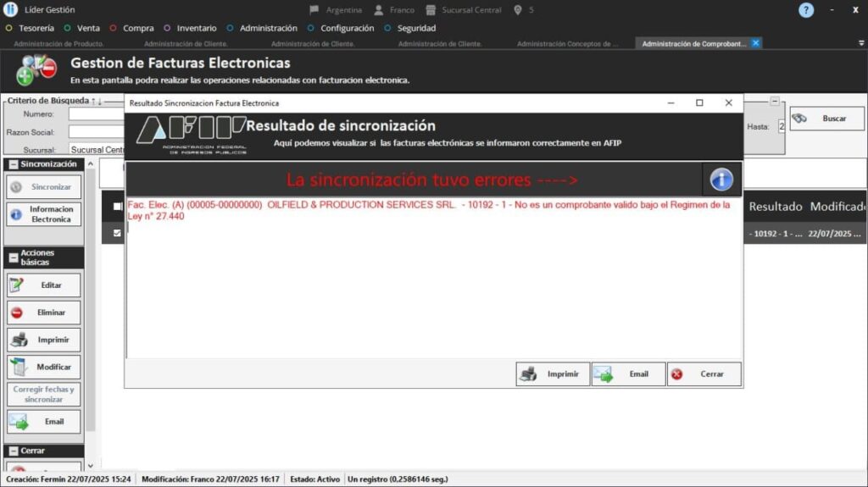Open the blue help question mark icon
Image resolution: width=868 pixels, height=487 pixels.
[806, 10]
